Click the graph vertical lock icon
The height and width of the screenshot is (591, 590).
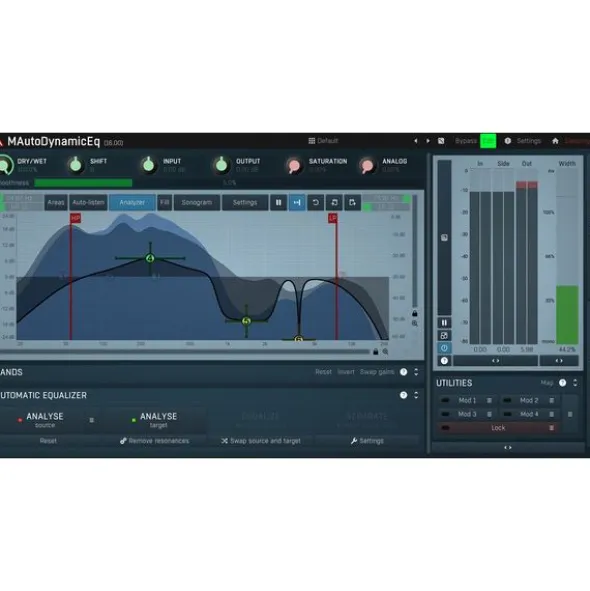pos(415,313)
